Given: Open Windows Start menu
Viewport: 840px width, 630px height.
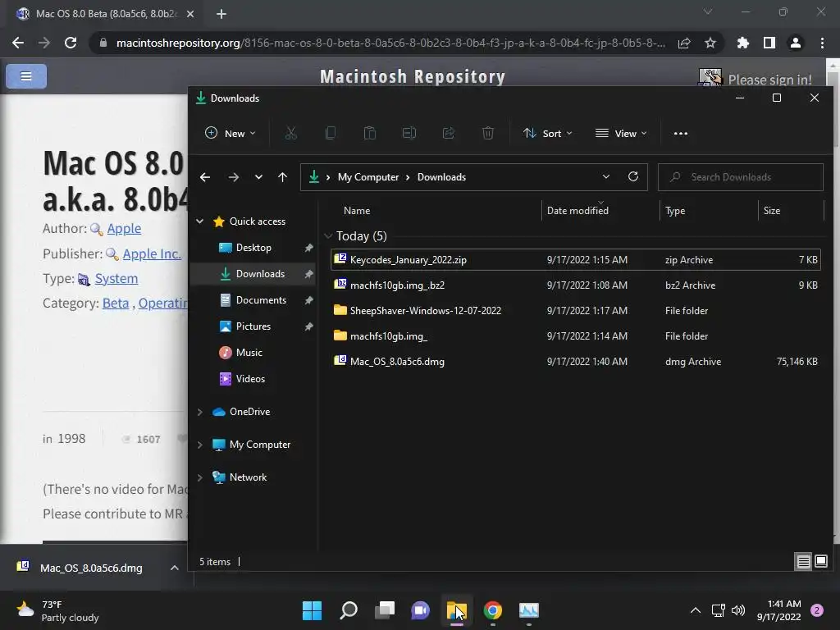Looking at the screenshot, I should [x=312, y=610].
